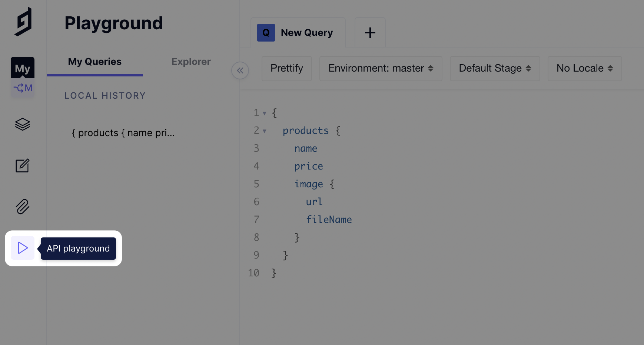Click the Hygraph logo icon
The width and height of the screenshot is (644, 345).
(x=23, y=22)
